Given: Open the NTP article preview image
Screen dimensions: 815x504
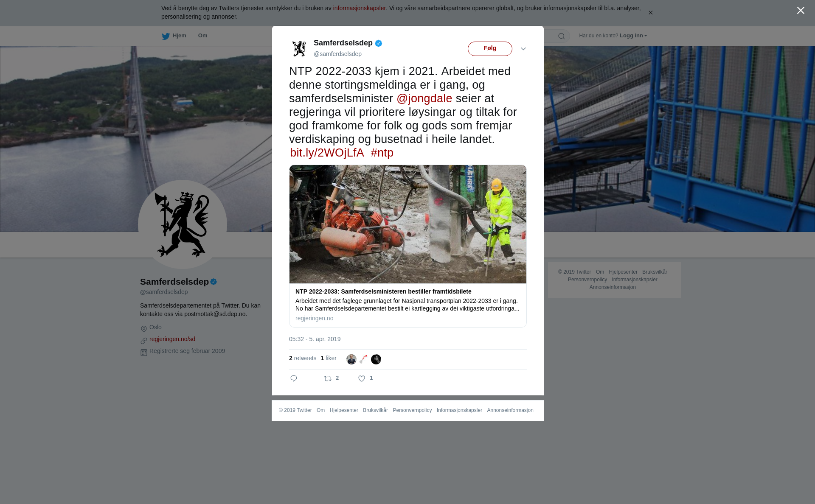Looking at the screenshot, I should [x=408, y=224].
